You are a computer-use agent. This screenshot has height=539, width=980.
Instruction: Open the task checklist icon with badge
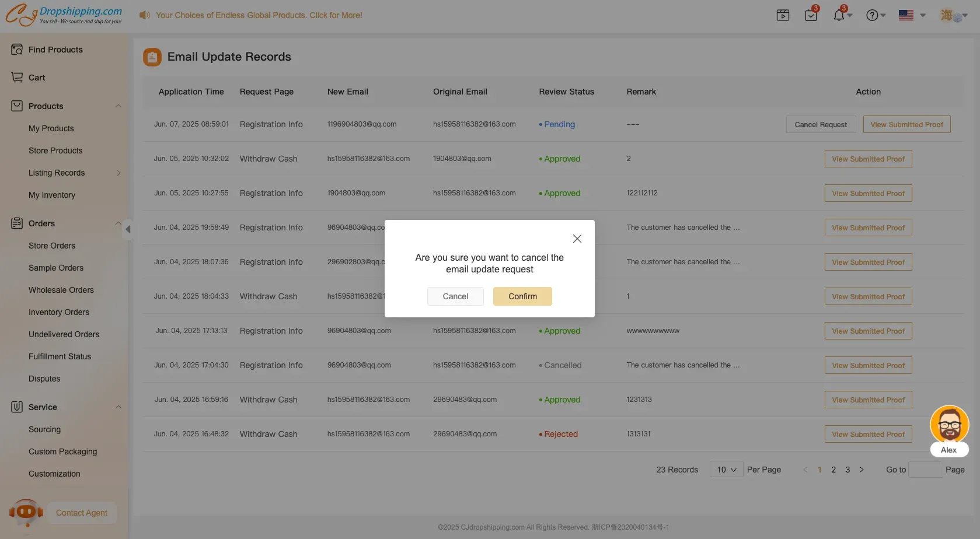tap(811, 15)
